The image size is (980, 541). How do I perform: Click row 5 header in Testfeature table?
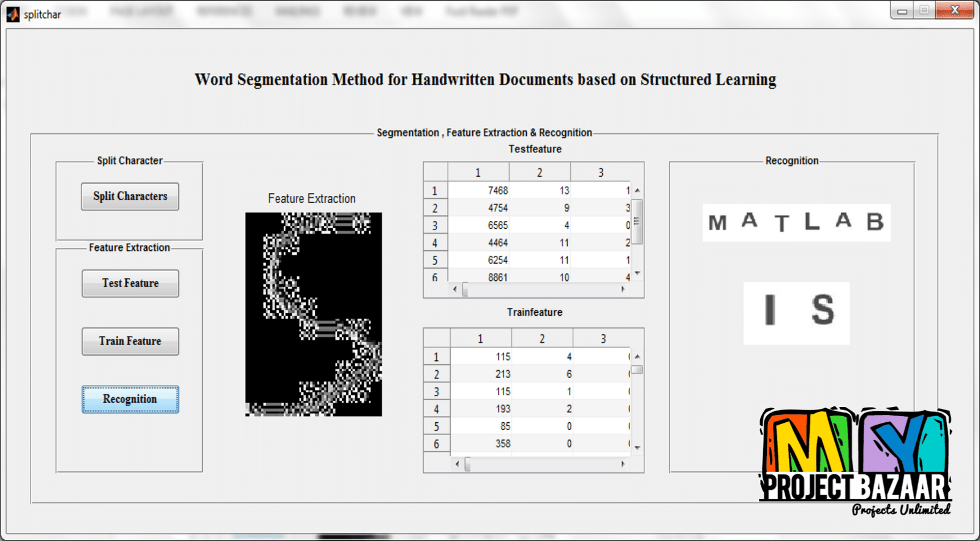click(x=435, y=260)
